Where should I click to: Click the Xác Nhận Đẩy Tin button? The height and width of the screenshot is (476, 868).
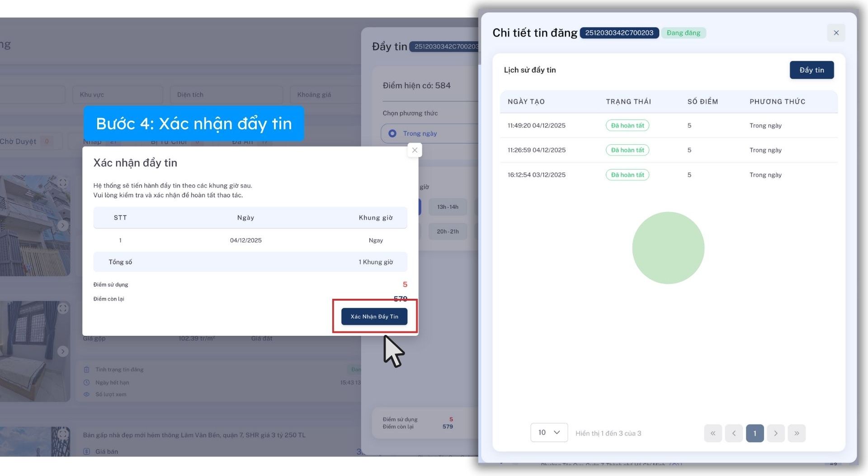374,316
